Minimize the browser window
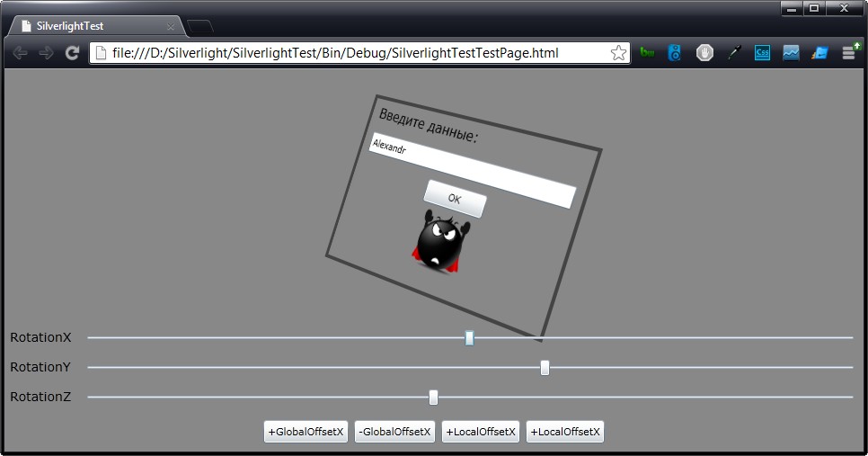 point(792,8)
